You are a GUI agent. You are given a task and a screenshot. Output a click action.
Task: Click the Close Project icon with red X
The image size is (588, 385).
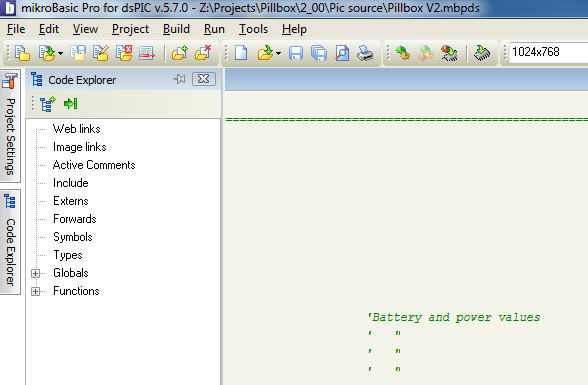pyautogui.click(x=124, y=53)
